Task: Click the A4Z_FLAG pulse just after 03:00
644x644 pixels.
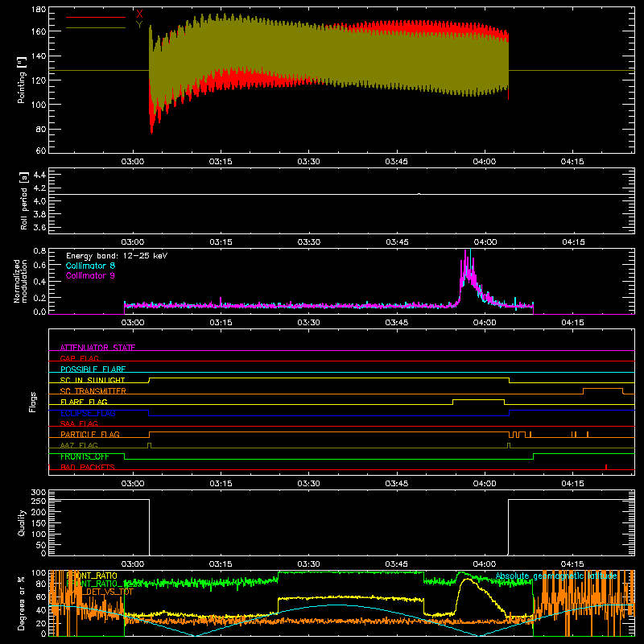Action: tap(149, 445)
